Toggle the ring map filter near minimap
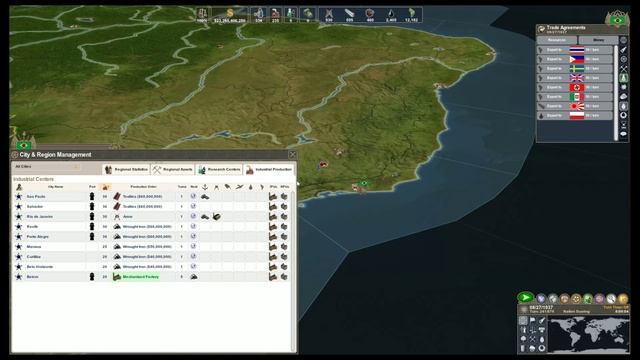 pyautogui.click(x=542, y=348)
